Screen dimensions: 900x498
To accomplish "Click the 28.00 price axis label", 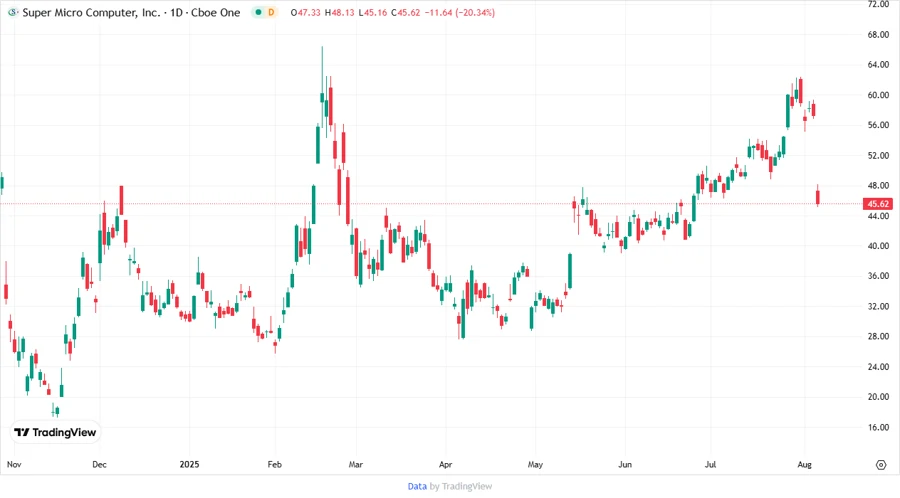I will 878,336.
